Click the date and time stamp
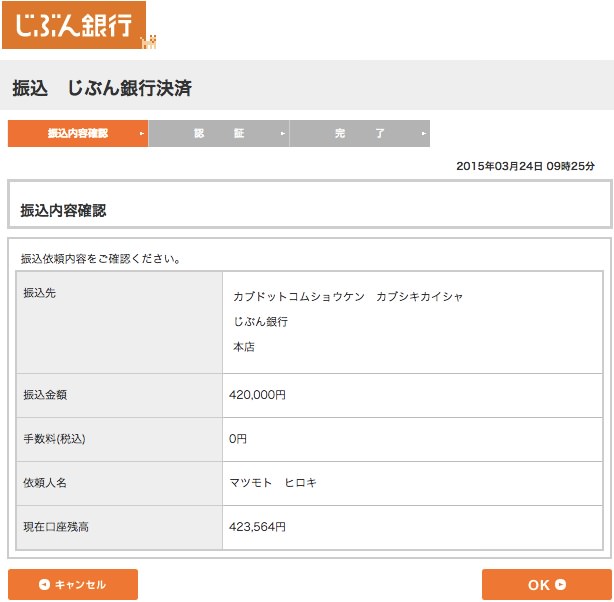Image resolution: width=614 pixels, height=602 pixels. [525, 166]
